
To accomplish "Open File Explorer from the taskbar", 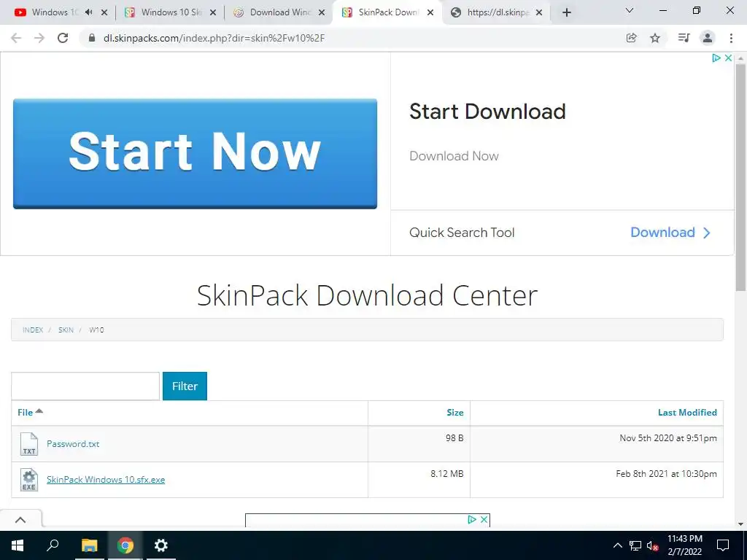I will point(89,545).
